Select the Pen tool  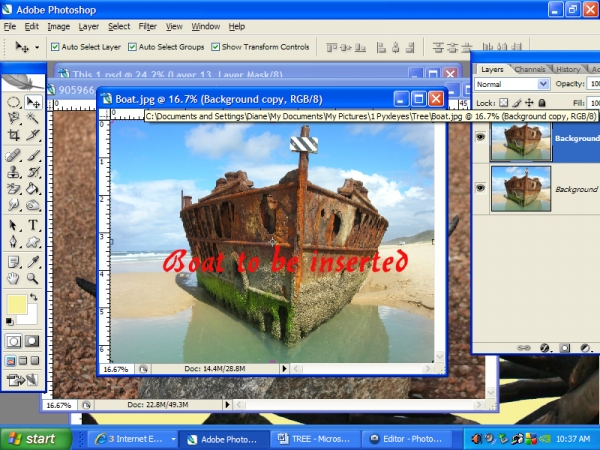tap(13, 241)
